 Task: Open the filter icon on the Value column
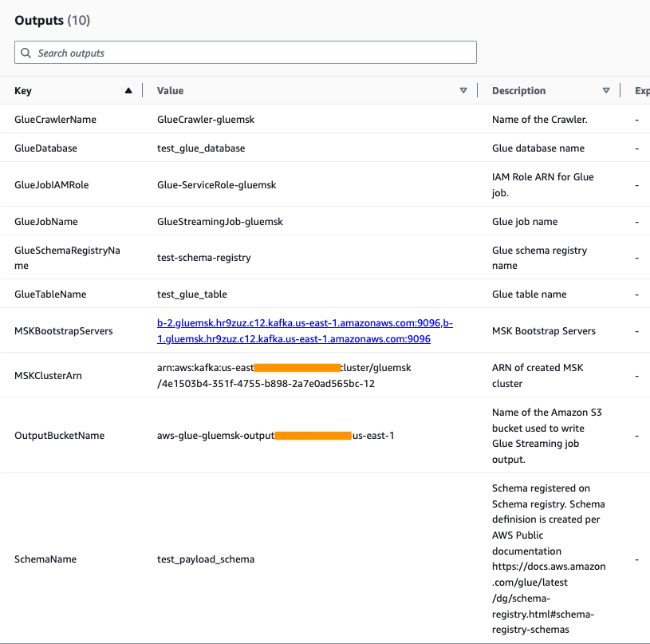(x=463, y=90)
